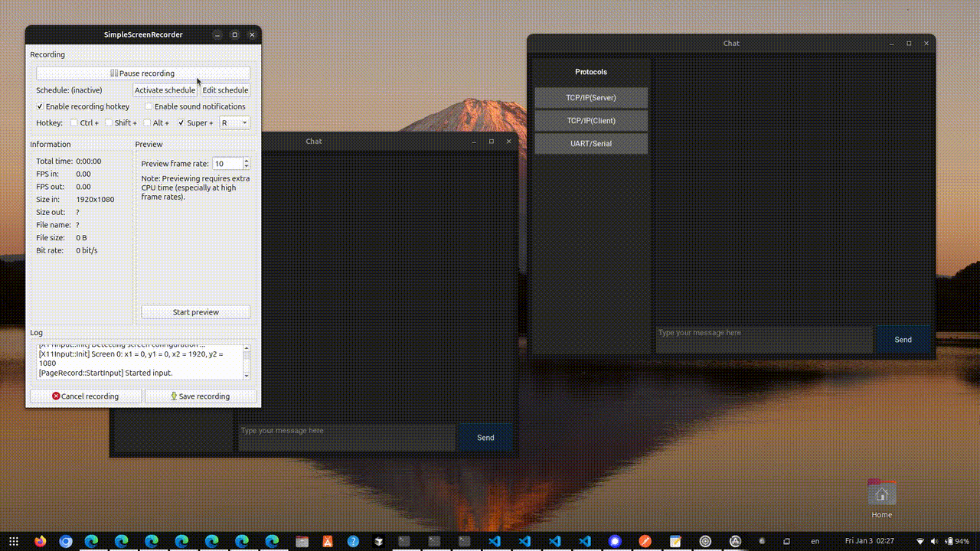This screenshot has height=551, width=980.
Task: Increase the preview frame rate with up arrow
Action: click(247, 161)
